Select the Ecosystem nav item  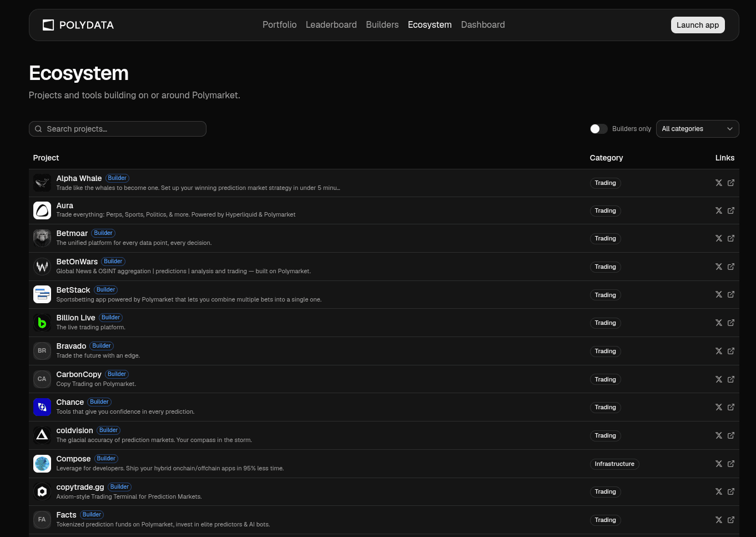(x=430, y=25)
